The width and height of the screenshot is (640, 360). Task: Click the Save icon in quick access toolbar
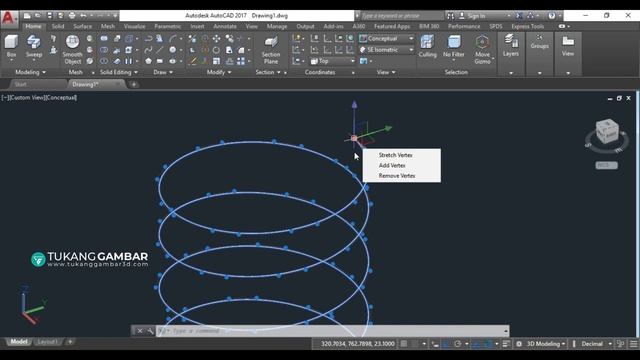pos(49,16)
